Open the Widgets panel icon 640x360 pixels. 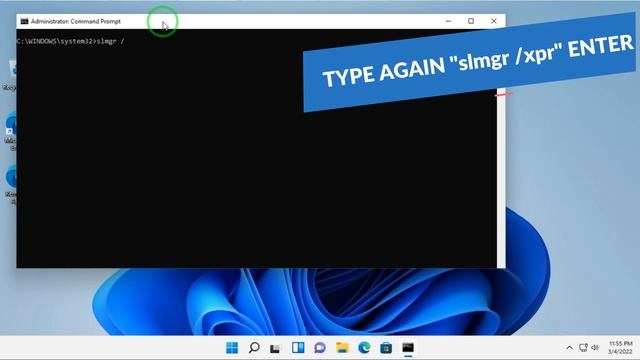(x=298, y=348)
